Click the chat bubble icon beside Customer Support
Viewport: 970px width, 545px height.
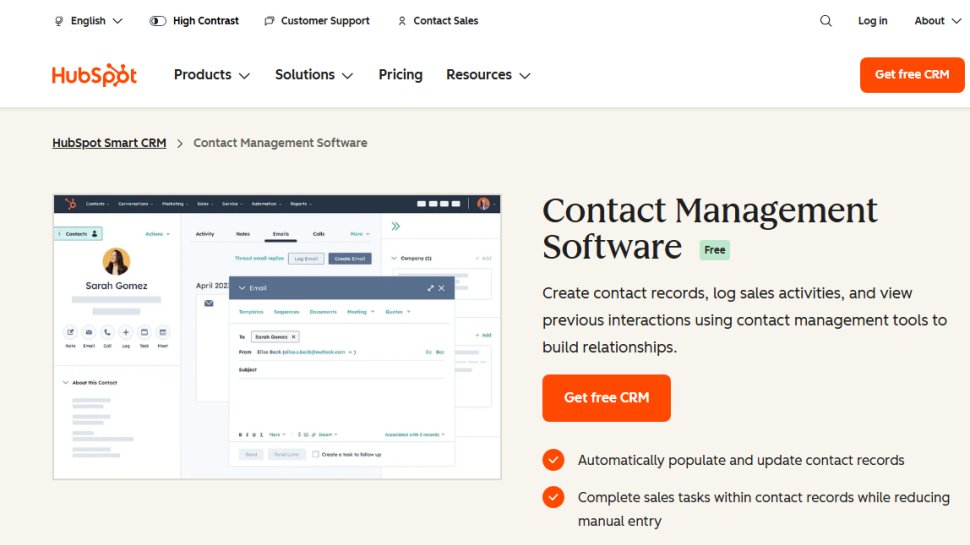pyautogui.click(x=269, y=21)
